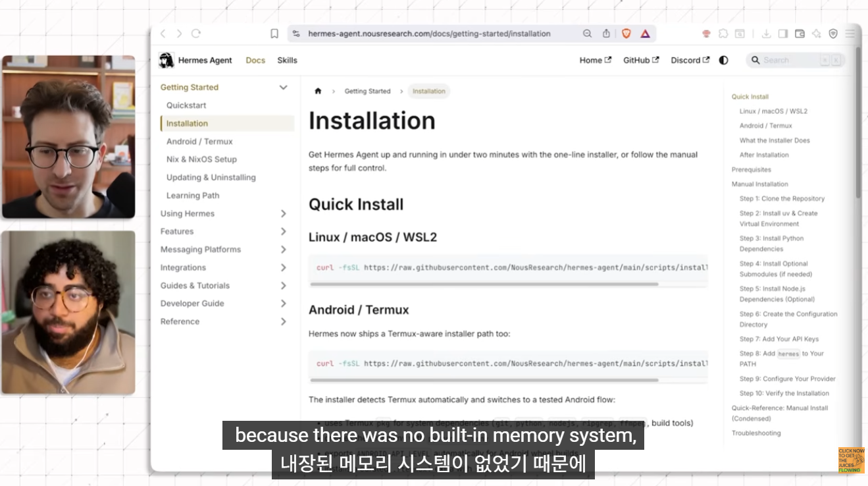Open site settings icon left of URL
868x486 pixels.
(x=296, y=34)
